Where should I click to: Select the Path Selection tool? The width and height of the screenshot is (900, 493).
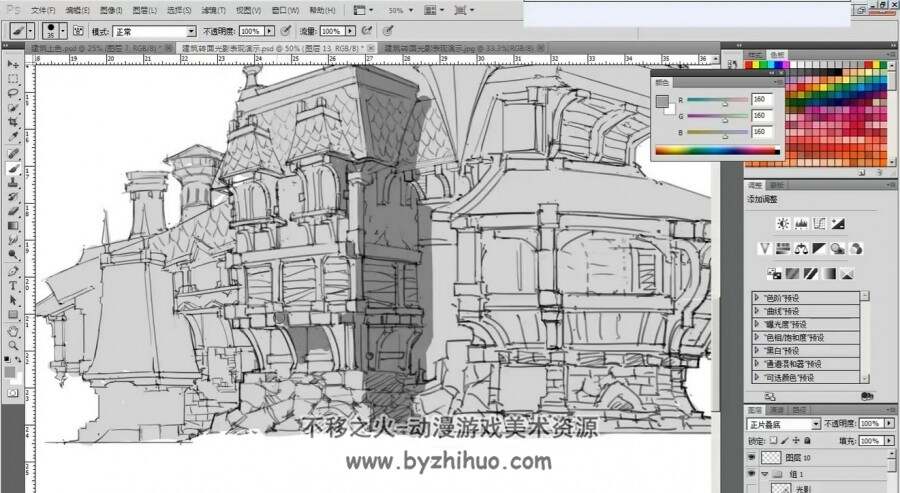coord(13,300)
